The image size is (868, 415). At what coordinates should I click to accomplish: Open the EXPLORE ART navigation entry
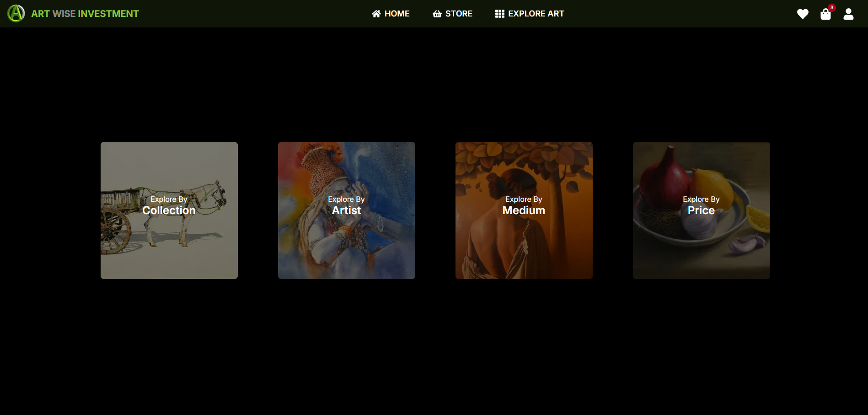pyautogui.click(x=536, y=13)
